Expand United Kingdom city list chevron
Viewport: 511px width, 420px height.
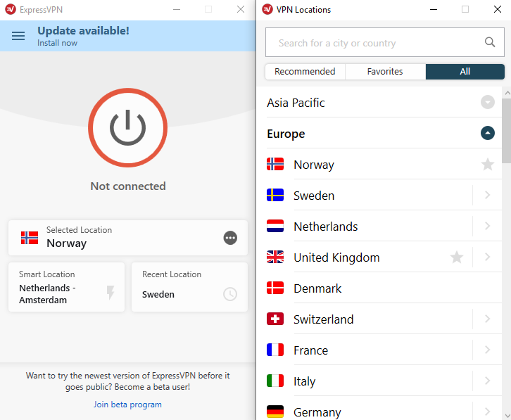[x=487, y=257]
